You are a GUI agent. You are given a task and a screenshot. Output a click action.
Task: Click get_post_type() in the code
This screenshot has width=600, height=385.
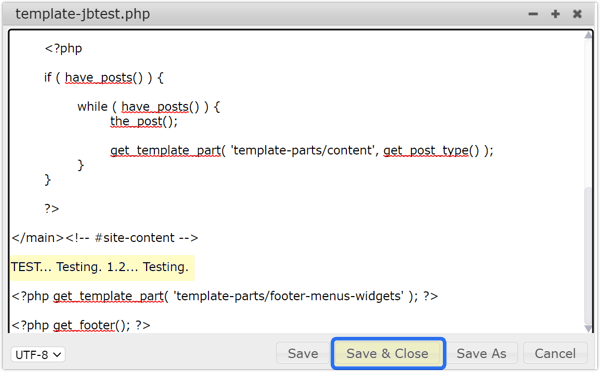[x=431, y=151]
